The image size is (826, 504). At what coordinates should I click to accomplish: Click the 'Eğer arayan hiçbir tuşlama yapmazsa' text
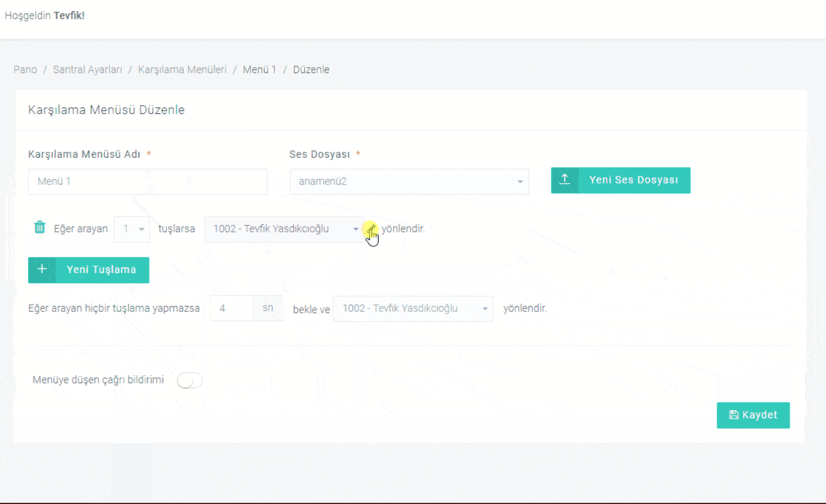114,308
